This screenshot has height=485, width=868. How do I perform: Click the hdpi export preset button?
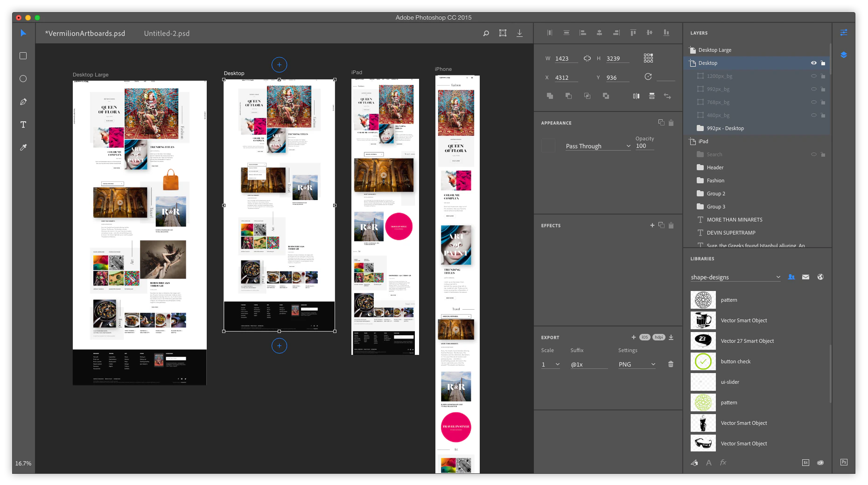point(658,337)
